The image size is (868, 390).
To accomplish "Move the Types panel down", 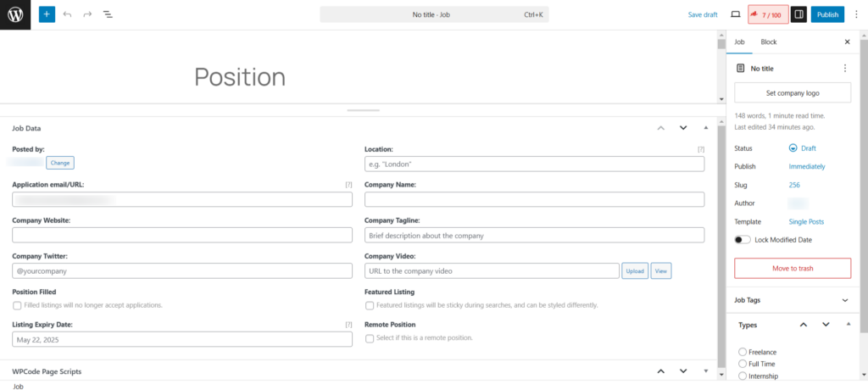I will coord(826,325).
